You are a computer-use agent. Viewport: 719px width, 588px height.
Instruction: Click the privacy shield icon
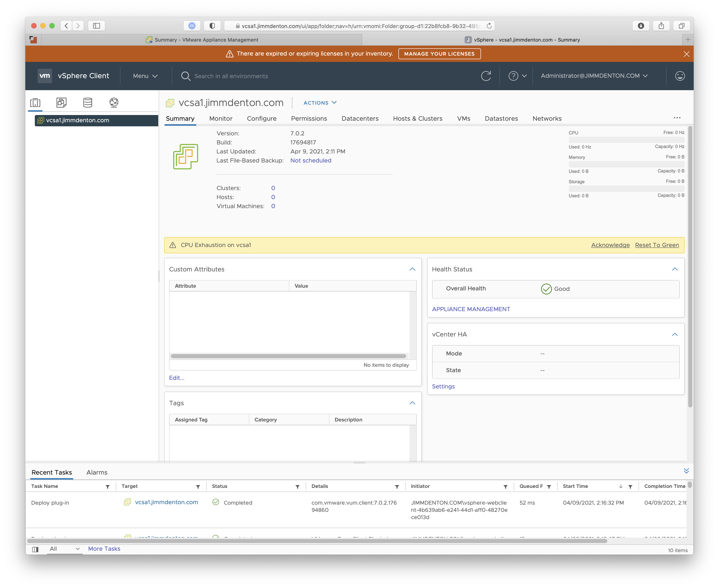pyautogui.click(x=212, y=26)
